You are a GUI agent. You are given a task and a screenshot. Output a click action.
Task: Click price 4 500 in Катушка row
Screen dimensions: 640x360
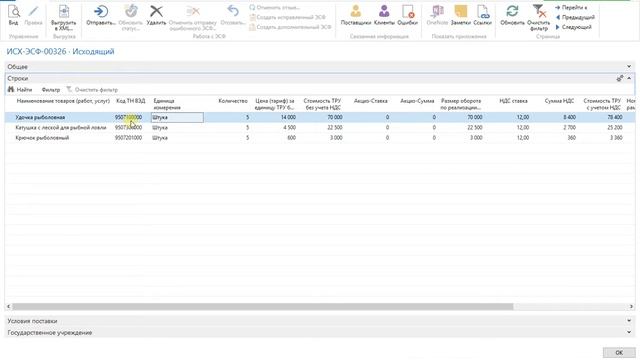pos(289,127)
